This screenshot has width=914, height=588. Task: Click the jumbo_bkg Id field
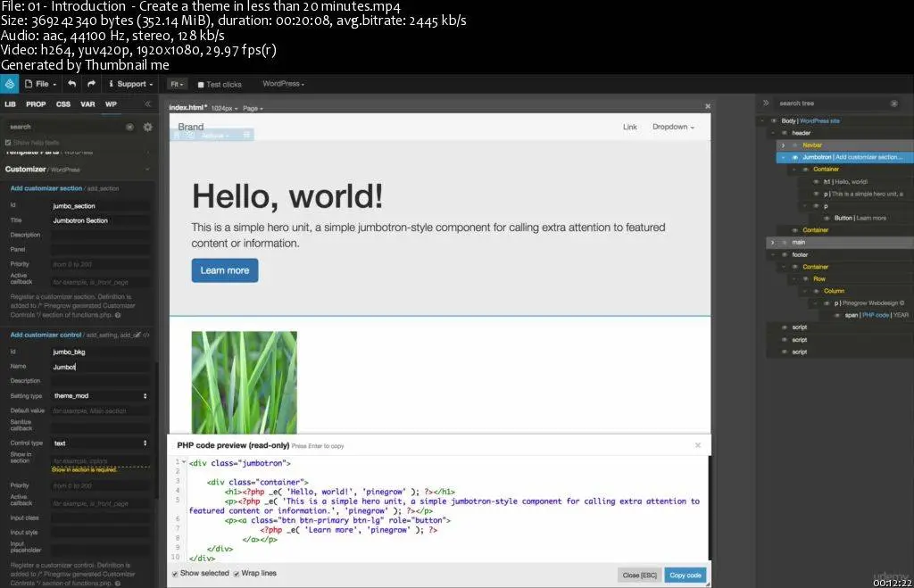100,352
